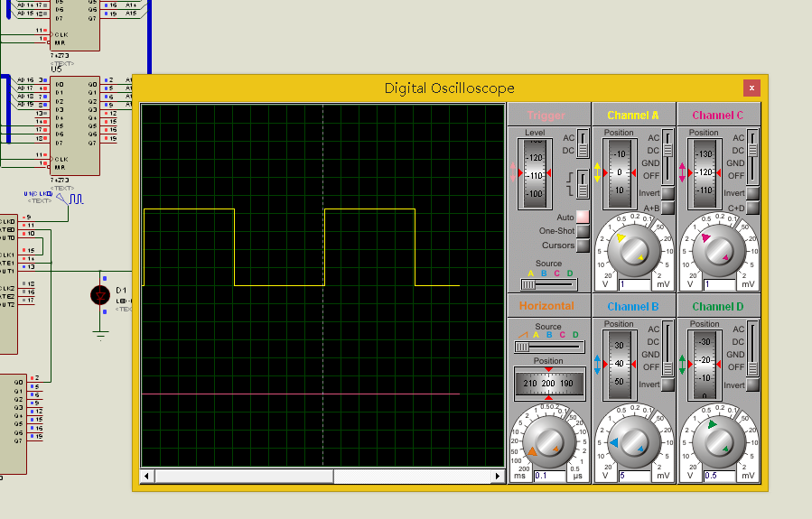Click the Channel A Position thumbwheel

click(620, 174)
